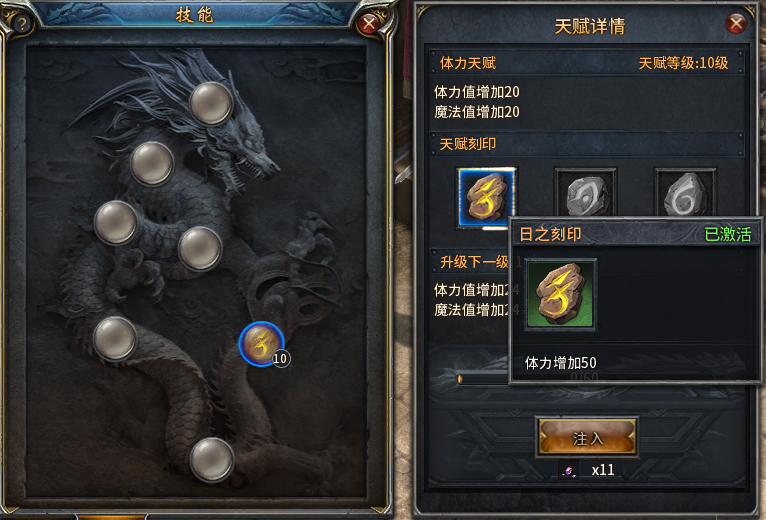Image resolution: width=766 pixels, height=520 pixels.
Task: Click the help question mark icon
Action: (x=21, y=22)
